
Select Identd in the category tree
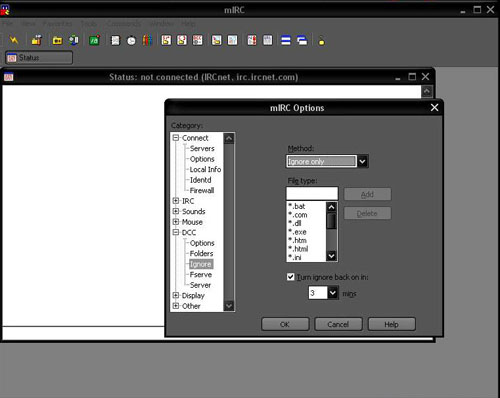click(x=200, y=180)
